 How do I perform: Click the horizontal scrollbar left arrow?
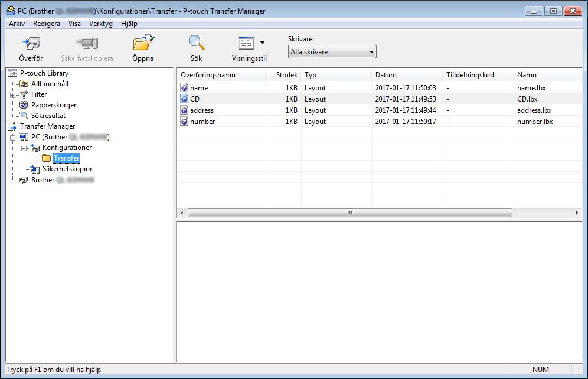[182, 213]
